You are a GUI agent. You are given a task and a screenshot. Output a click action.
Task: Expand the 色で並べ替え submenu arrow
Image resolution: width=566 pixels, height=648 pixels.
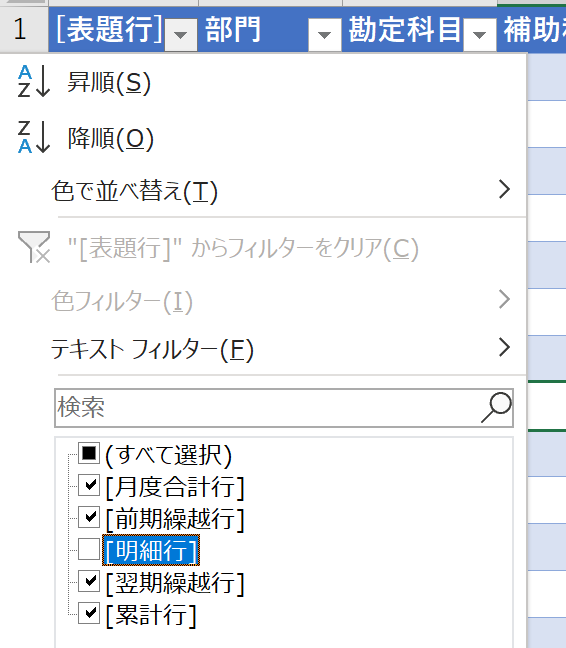[504, 189]
